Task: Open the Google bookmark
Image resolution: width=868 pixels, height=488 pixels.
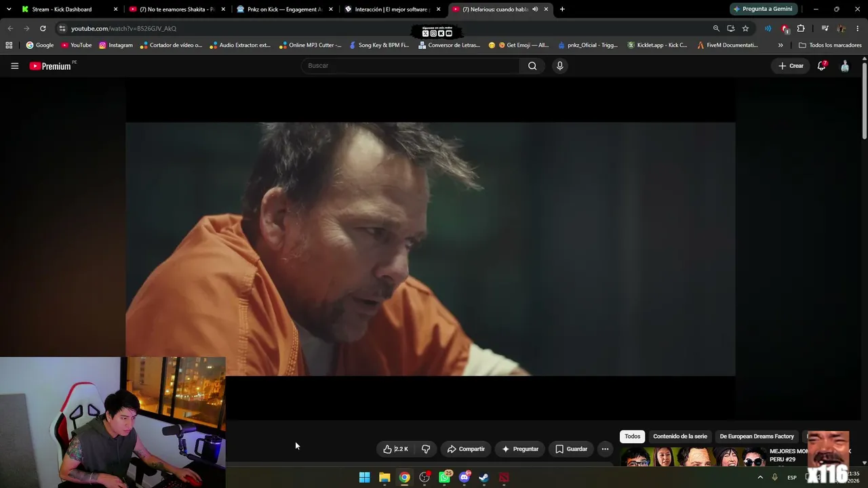Action: [x=40, y=45]
